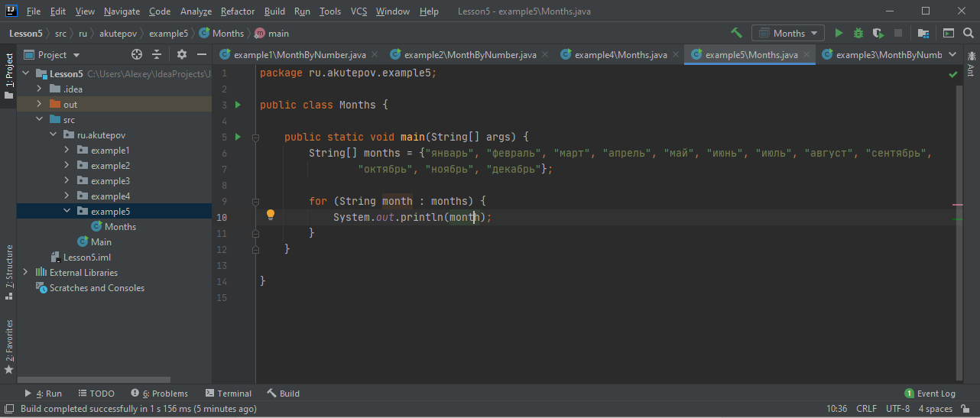
Task: Show hidden editor tabs chevron
Action: coord(952,54)
